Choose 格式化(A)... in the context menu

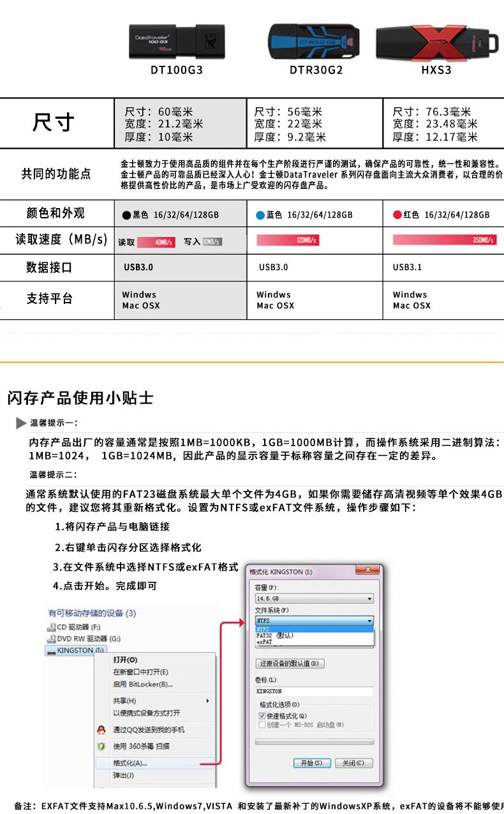[154, 763]
